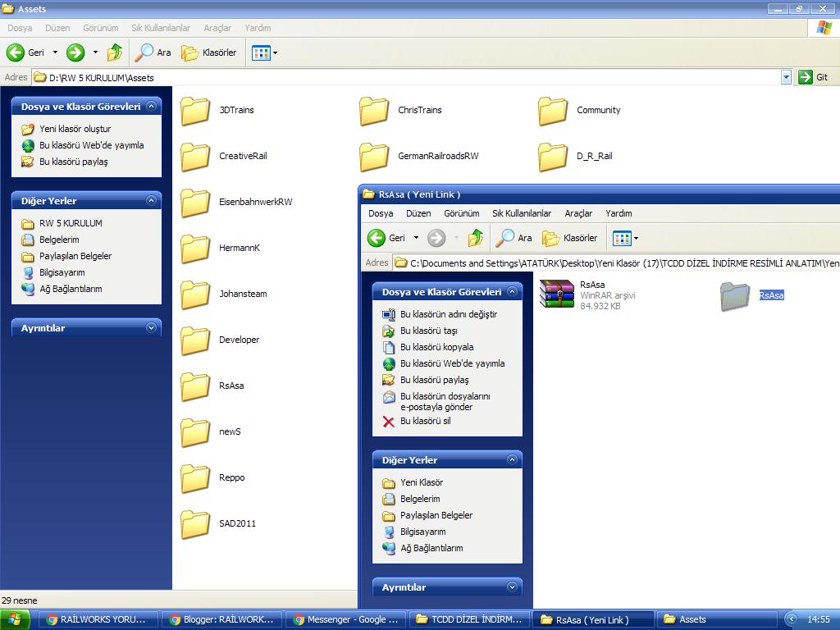Open back history dropdown in RsAsa window
The height and width of the screenshot is (630, 840).
point(416,238)
